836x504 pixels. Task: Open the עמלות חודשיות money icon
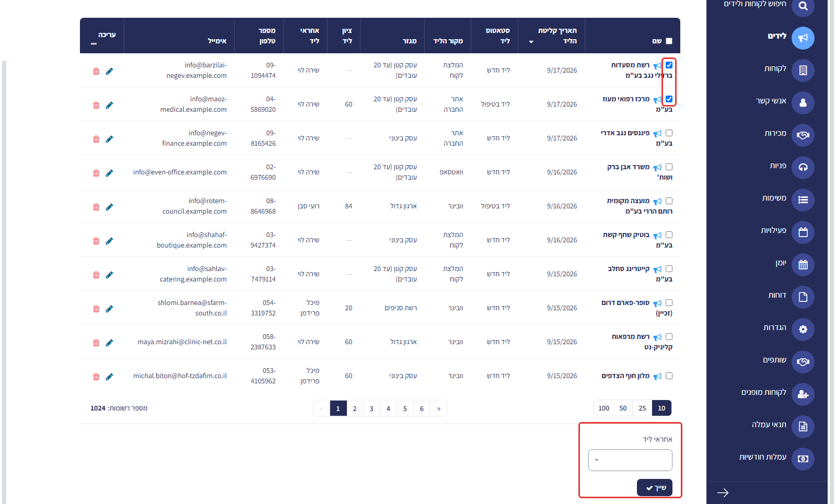pyautogui.click(x=803, y=459)
